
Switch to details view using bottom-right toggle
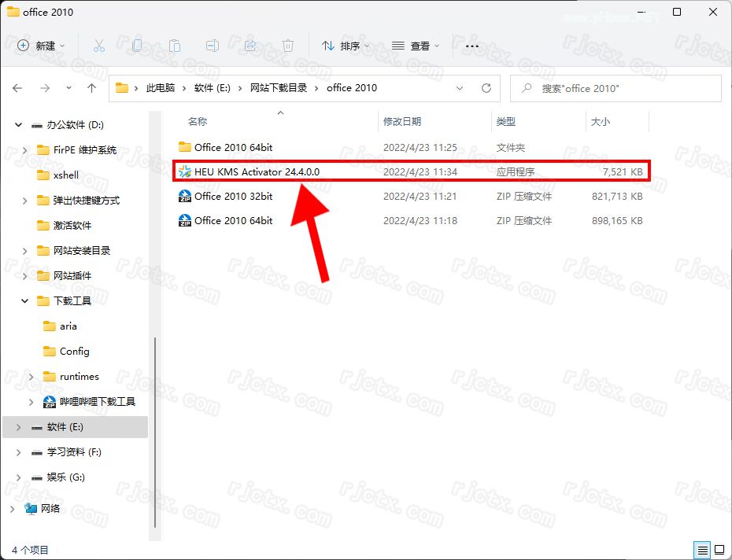(703, 550)
